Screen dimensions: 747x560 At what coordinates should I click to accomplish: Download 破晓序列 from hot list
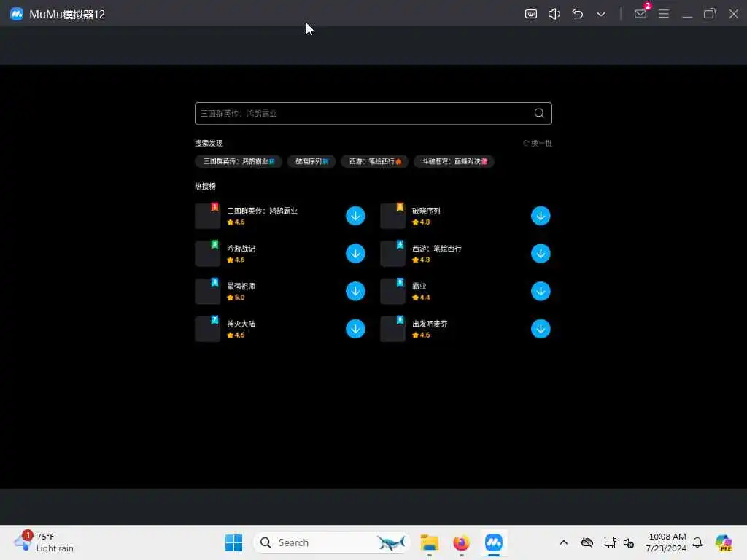(x=541, y=216)
